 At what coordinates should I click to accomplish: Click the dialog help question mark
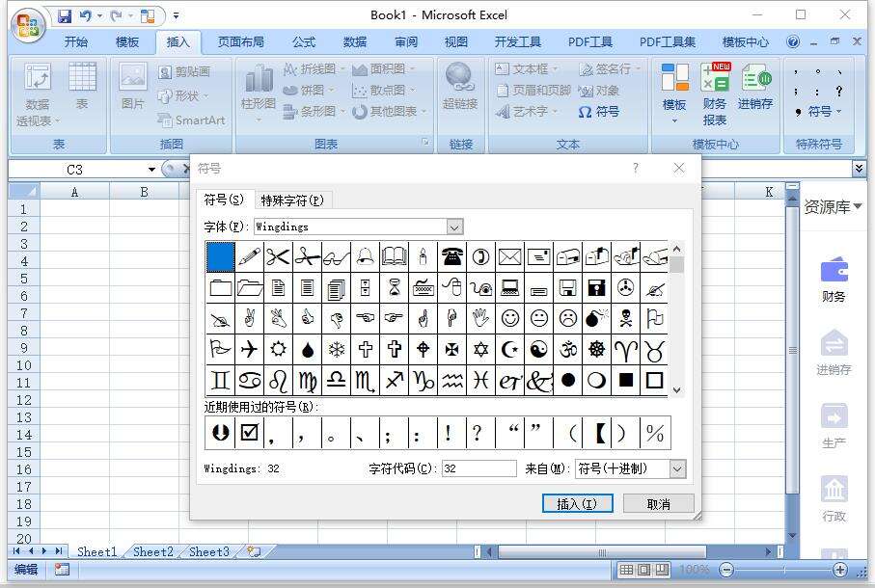coord(635,169)
